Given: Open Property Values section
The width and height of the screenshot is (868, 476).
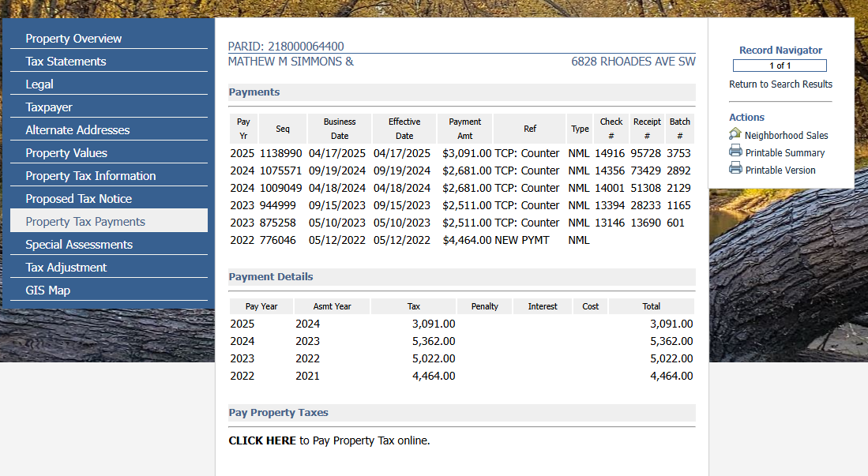Looking at the screenshot, I should (66, 153).
